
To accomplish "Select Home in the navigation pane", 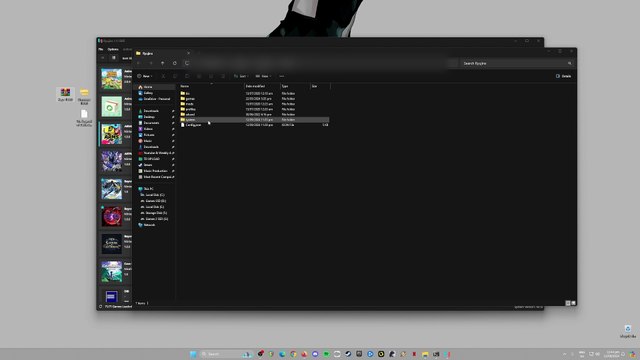I will [155, 87].
